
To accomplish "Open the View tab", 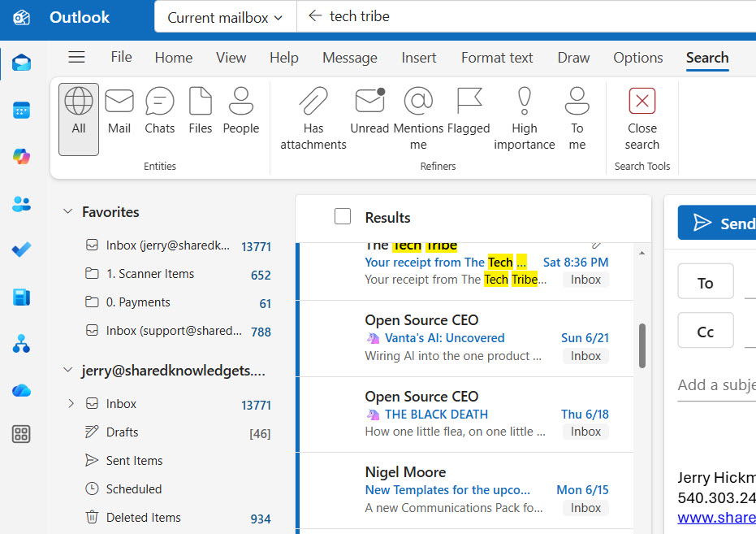I will (231, 58).
